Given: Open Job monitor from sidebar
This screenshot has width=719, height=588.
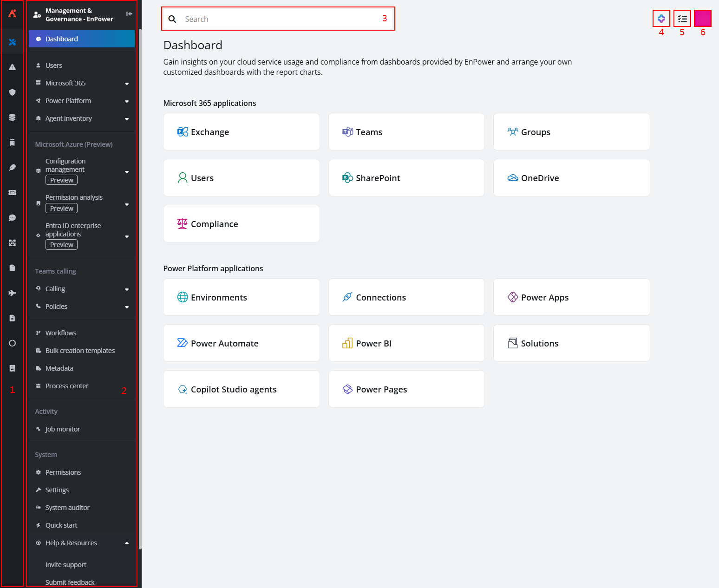Looking at the screenshot, I should pos(63,429).
